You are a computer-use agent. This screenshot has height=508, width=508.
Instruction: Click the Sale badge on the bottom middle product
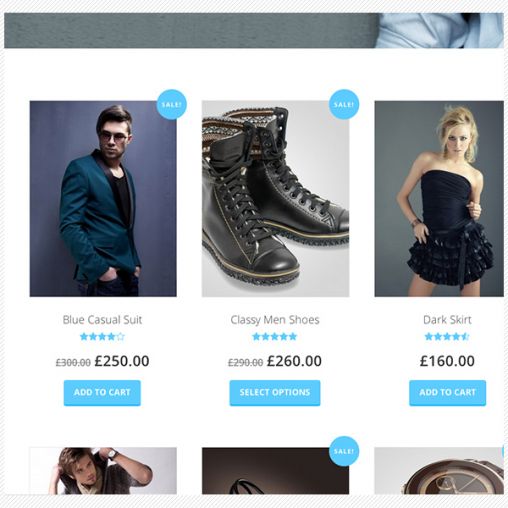coord(344,451)
